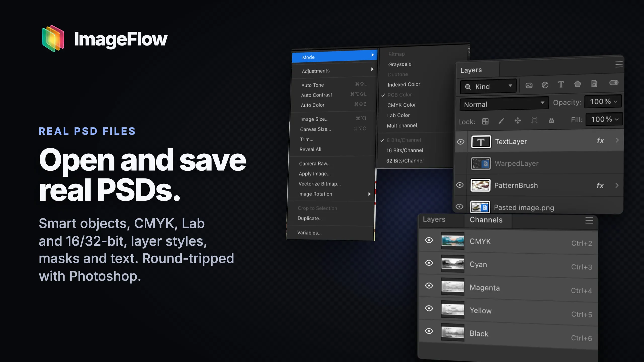Open Opacity 100% dropdown
Viewport: 644px width, 362px height.
pos(603,102)
